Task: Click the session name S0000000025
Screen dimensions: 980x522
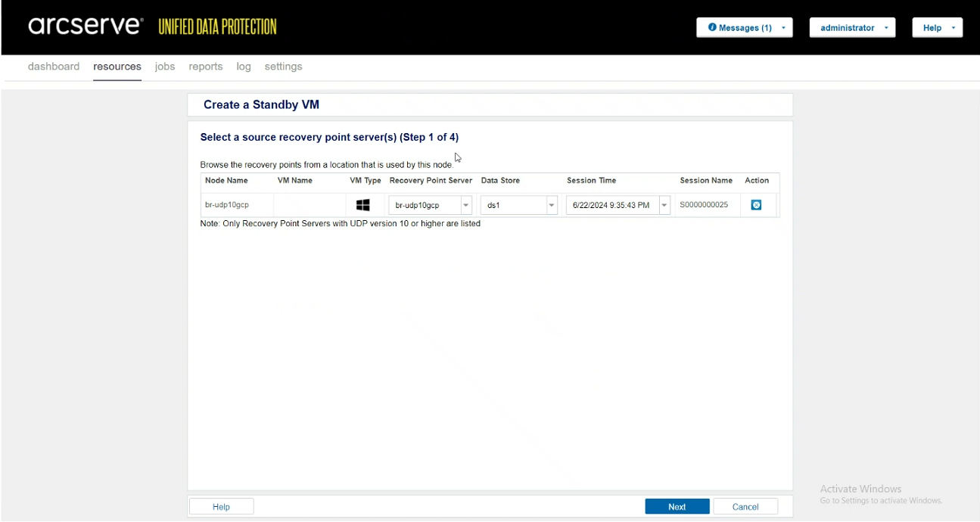Action: click(704, 205)
